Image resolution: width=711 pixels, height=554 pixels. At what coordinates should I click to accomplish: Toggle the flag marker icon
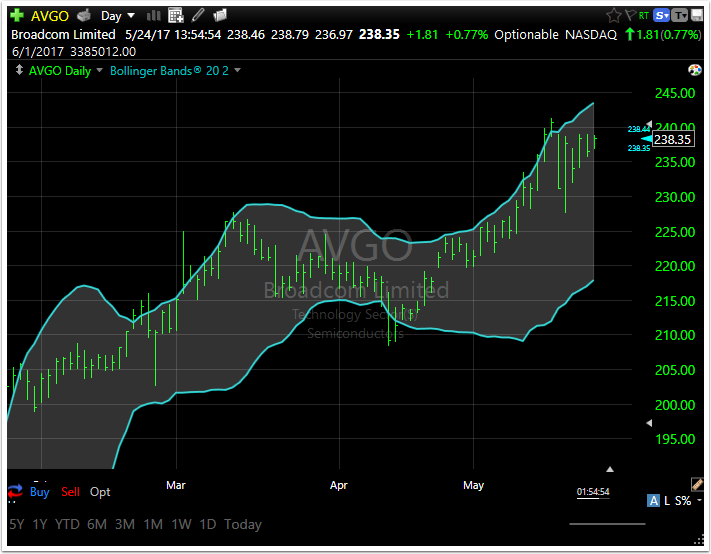pyautogui.click(x=631, y=15)
